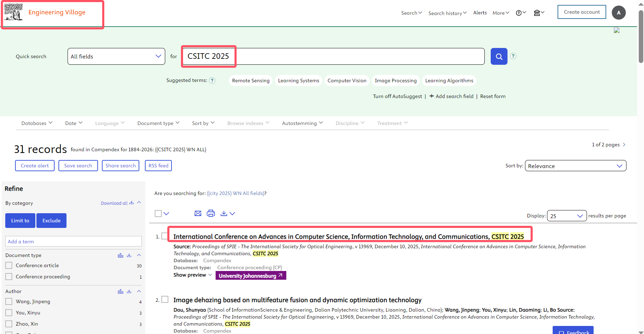
Task: Click Create account button
Action: 582,12
